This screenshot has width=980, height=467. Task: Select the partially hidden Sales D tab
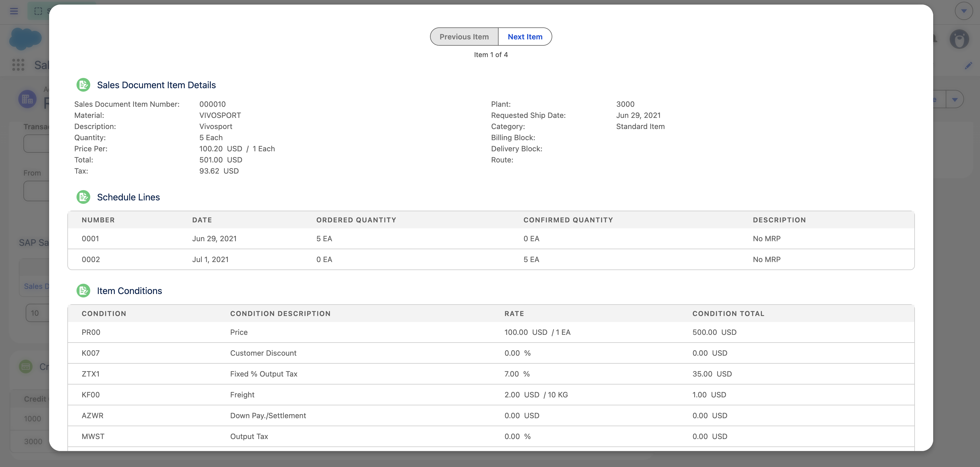(37, 286)
